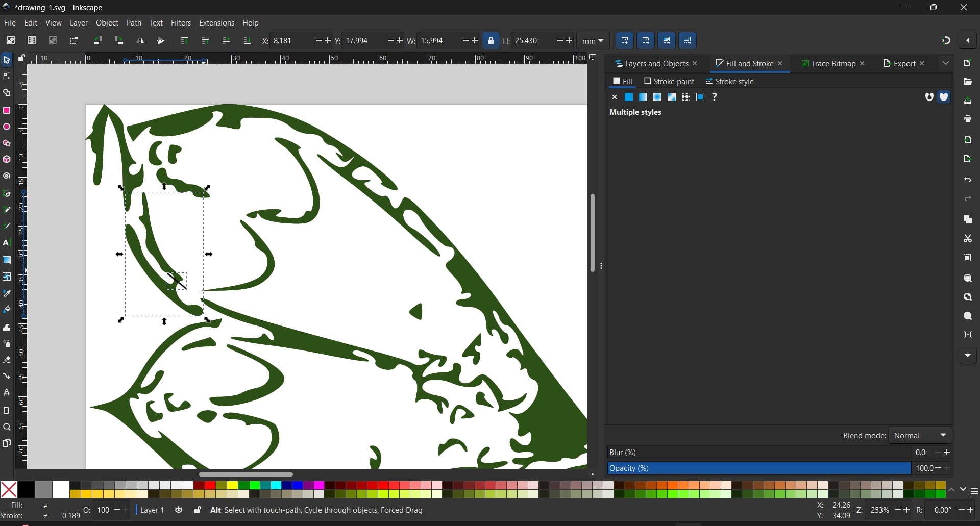The height and width of the screenshot is (526, 980).
Task: Select the Selector arrow tool
Action: pyautogui.click(x=7, y=60)
